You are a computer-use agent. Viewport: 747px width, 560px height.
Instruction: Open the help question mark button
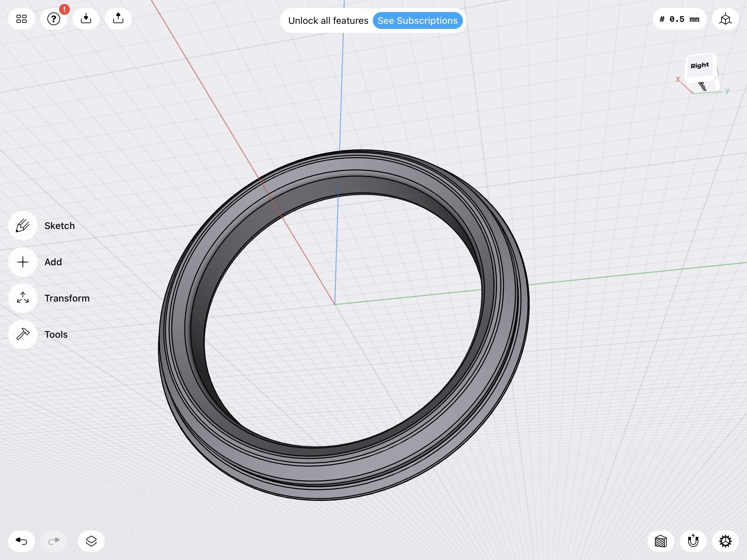[x=54, y=19]
